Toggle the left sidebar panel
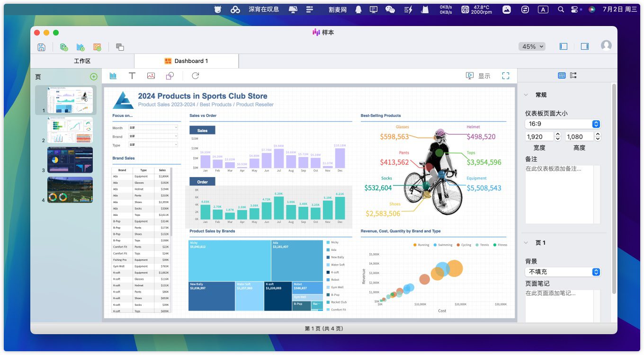The image size is (644, 355). [563, 46]
